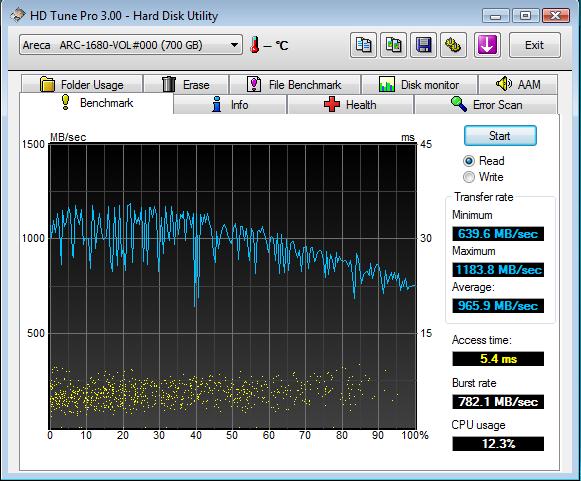Click the Exit button
Screen dimensions: 581x481
tap(534, 45)
